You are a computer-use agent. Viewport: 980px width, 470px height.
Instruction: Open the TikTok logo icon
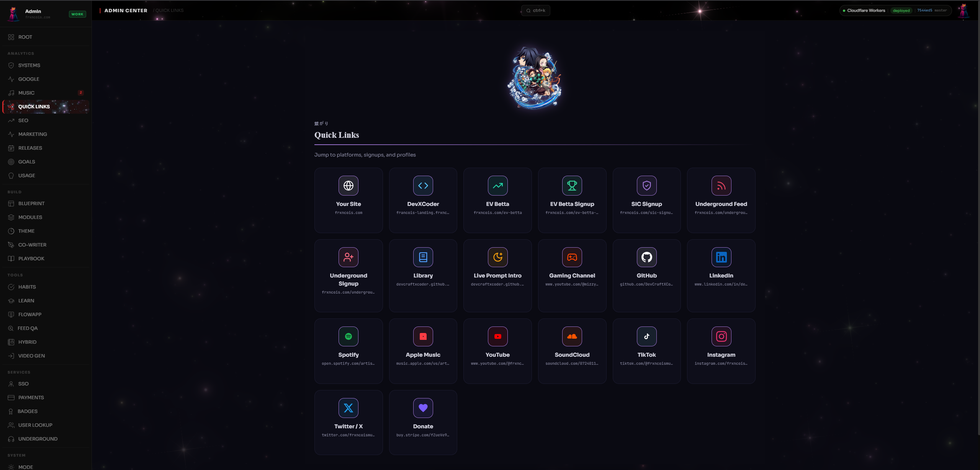coord(646,336)
